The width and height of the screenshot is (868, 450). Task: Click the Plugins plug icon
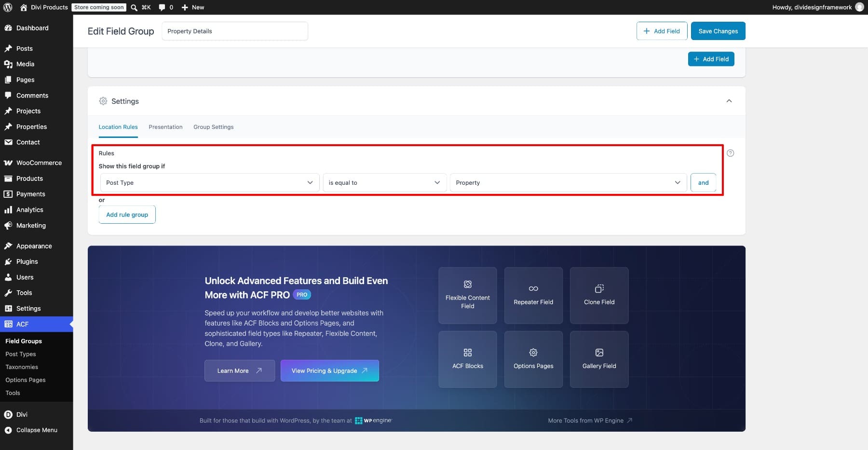coord(8,261)
